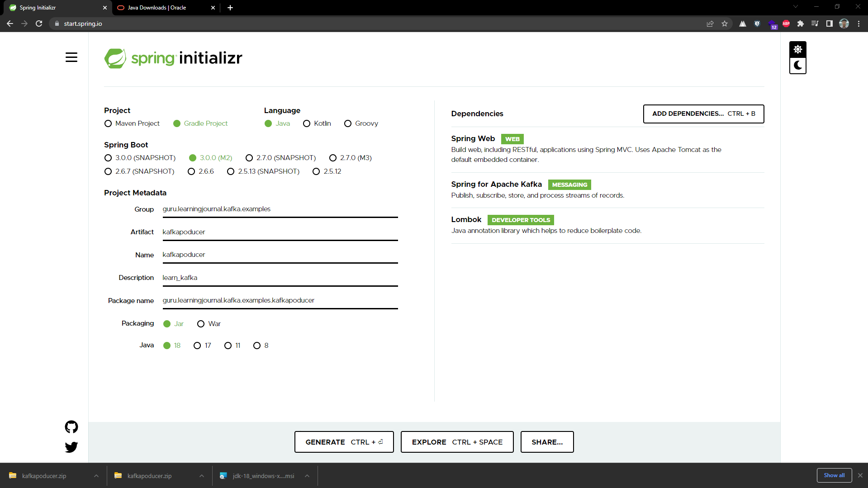Image resolution: width=868 pixels, height=488 pixels.
Task: Click the triangle extension icon in toolbar
Action: 743,24
